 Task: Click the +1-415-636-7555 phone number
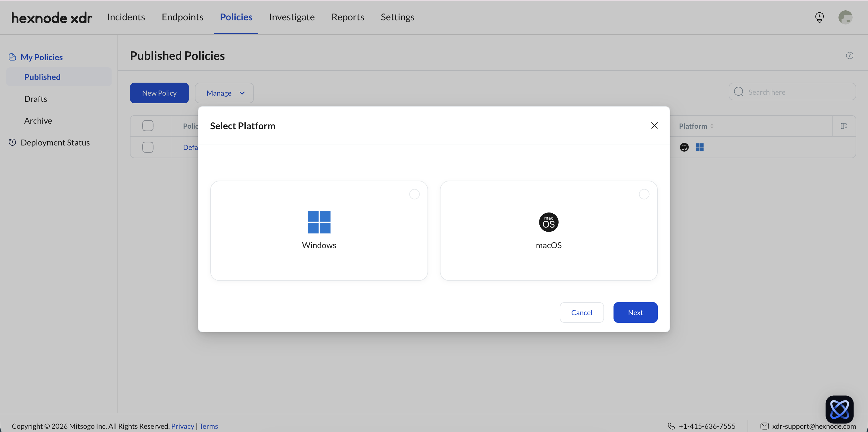click(707, 426)
